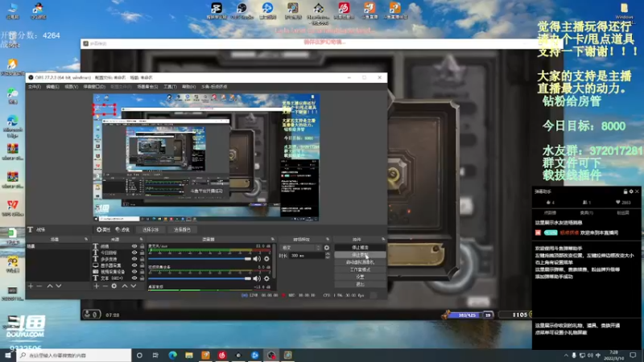Click 选择颜色 select color button
The height and width of the screenshot is (362, 644).
[182, 229]
